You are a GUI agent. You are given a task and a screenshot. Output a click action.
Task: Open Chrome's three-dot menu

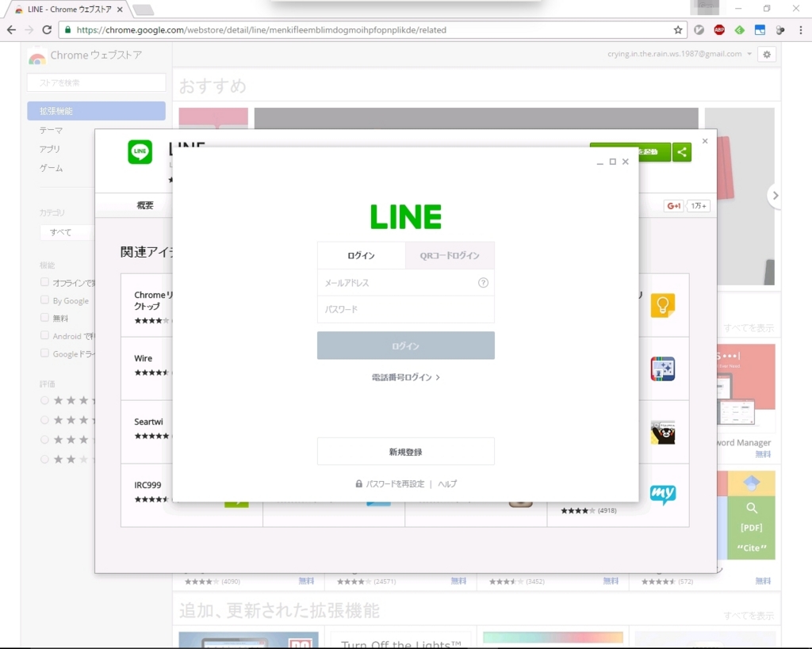[x=801, y=30]
